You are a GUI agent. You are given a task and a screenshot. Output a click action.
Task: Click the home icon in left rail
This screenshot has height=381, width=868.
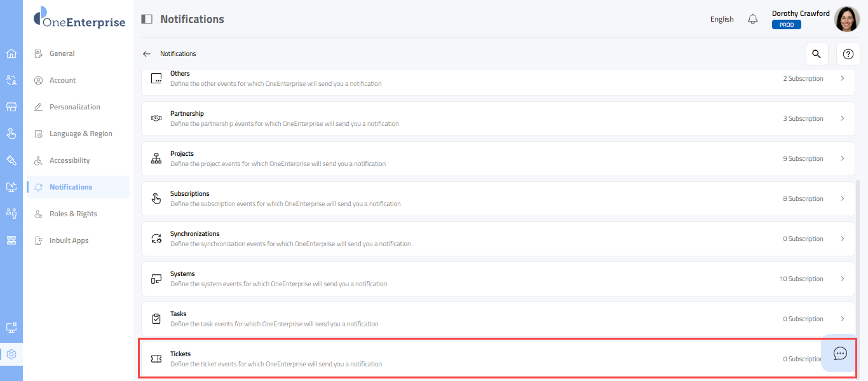11,53
